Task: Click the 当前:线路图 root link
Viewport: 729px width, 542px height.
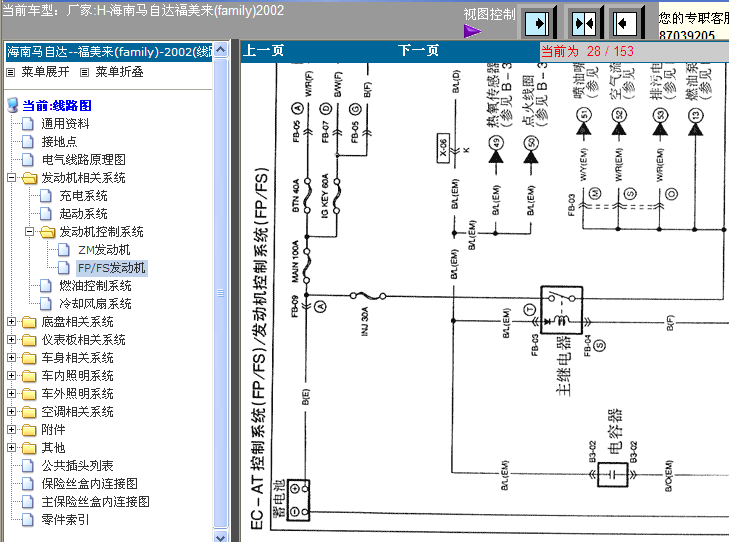Action: (x=57, y=106)
